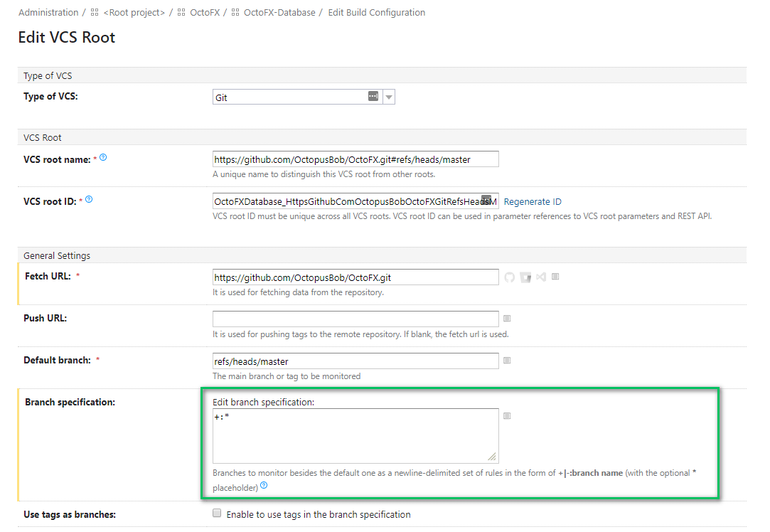
Task: Click help icon under Branch specification description
Action: click(264, 486)
